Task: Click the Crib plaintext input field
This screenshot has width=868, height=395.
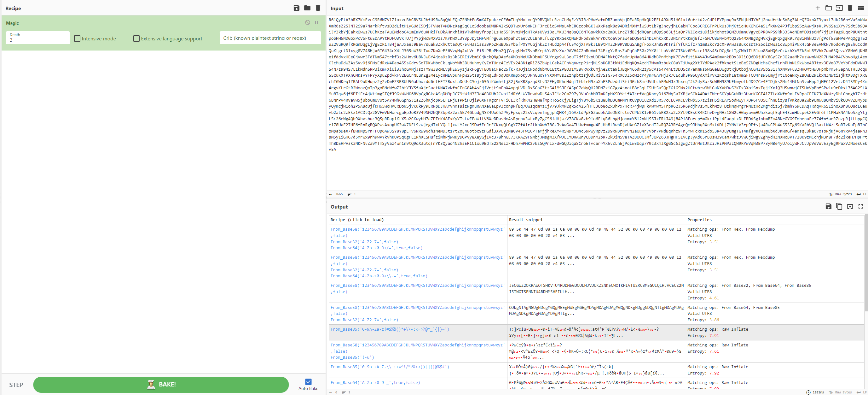Action: 270,38
